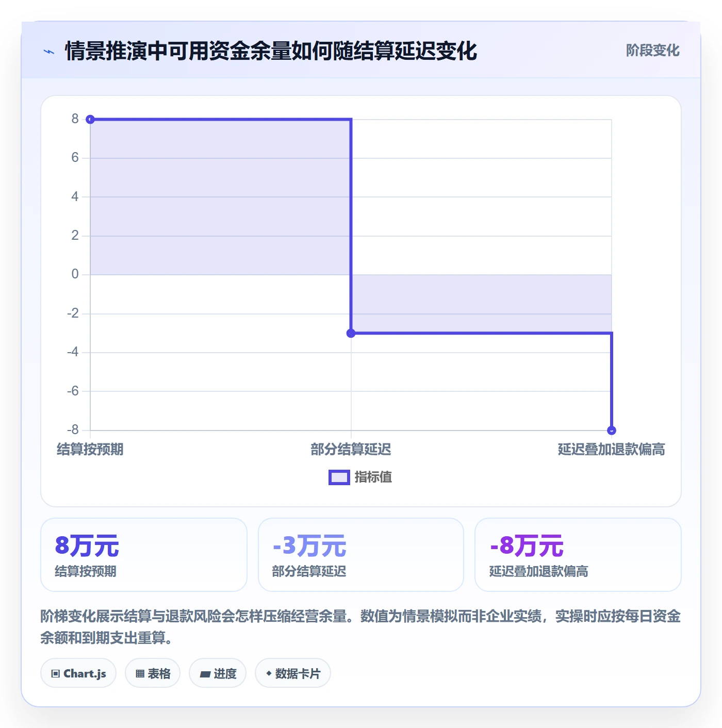Click the x-axis label 结算按预期
Screen dimensions: 722x728
tap(90, 449)
